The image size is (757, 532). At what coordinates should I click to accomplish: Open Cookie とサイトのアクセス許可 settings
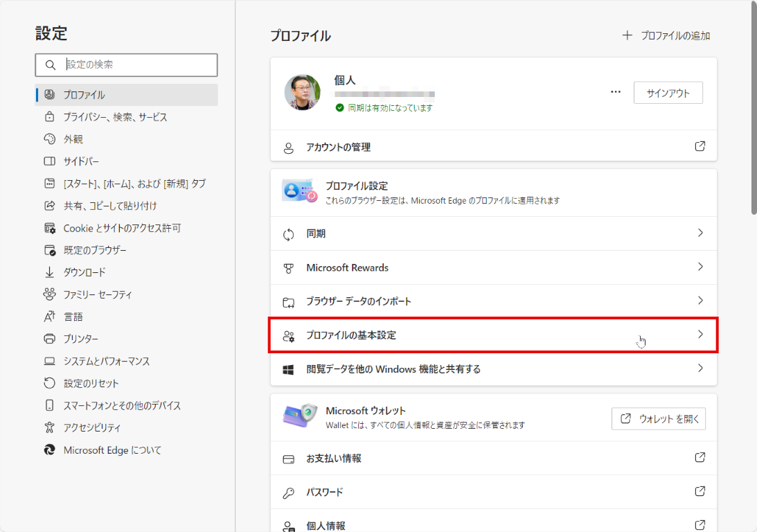point(127,228)
